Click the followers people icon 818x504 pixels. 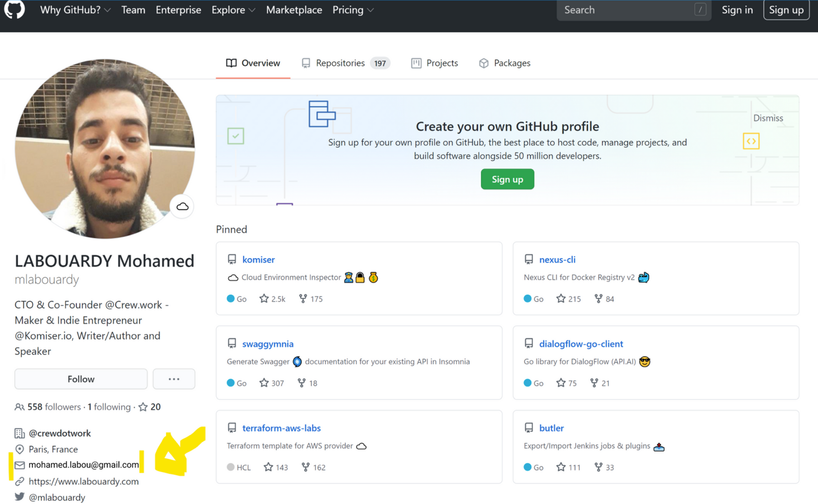tap(19, 407)
